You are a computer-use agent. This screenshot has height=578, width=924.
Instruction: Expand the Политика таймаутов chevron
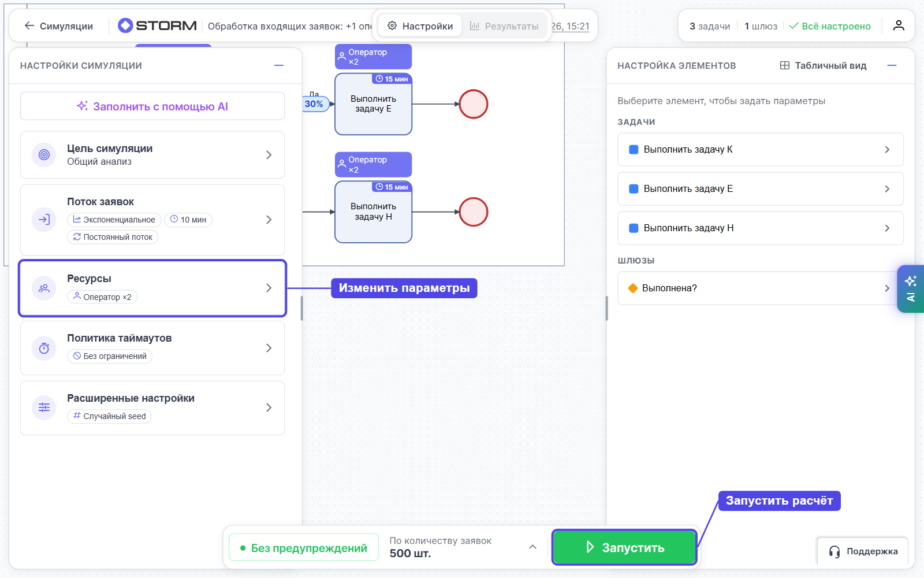pos(269,348)
